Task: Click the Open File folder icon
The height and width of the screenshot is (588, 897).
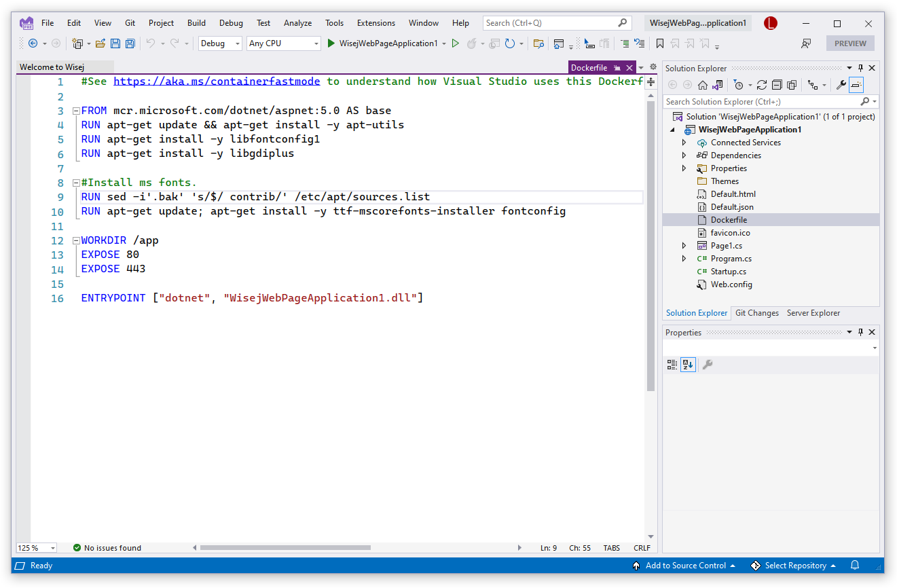Action: [x=100, y=43]
